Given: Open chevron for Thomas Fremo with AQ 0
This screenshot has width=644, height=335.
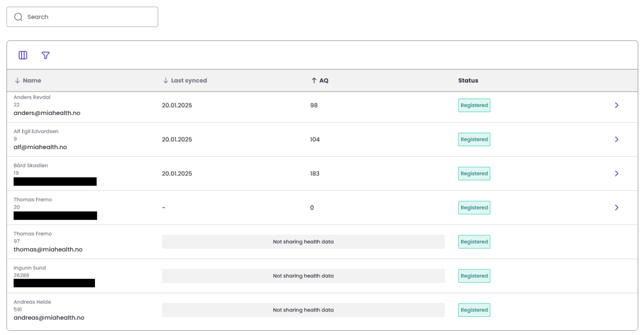Looking at the screenshot, I should click(x=616, y=208).
